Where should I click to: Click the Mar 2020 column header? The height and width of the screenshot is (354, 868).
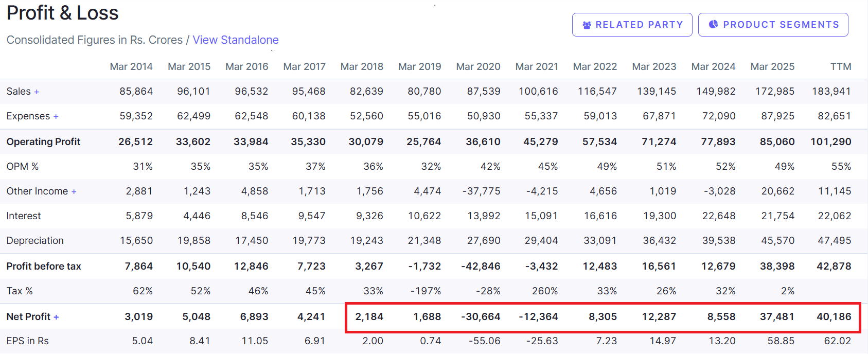tap(478, 67)
